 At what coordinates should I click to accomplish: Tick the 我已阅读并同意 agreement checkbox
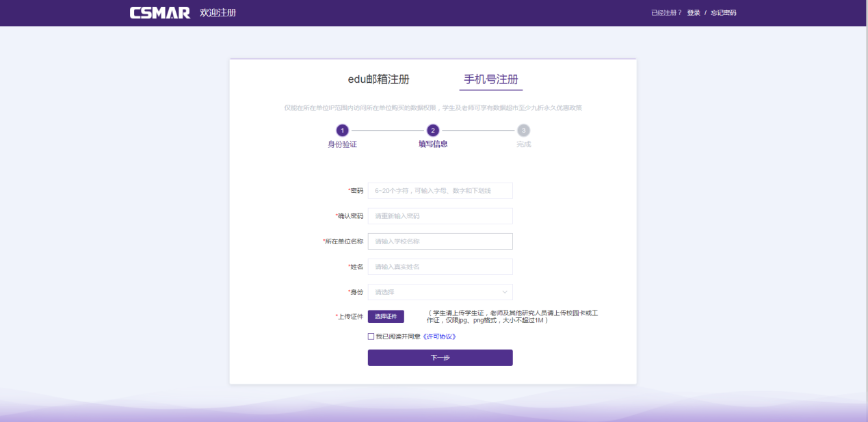tap(371, 337)
